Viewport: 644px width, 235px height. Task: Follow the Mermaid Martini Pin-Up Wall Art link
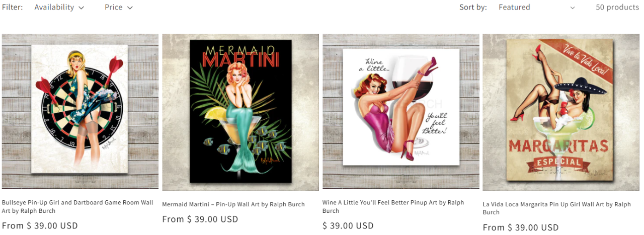point(233,204)
